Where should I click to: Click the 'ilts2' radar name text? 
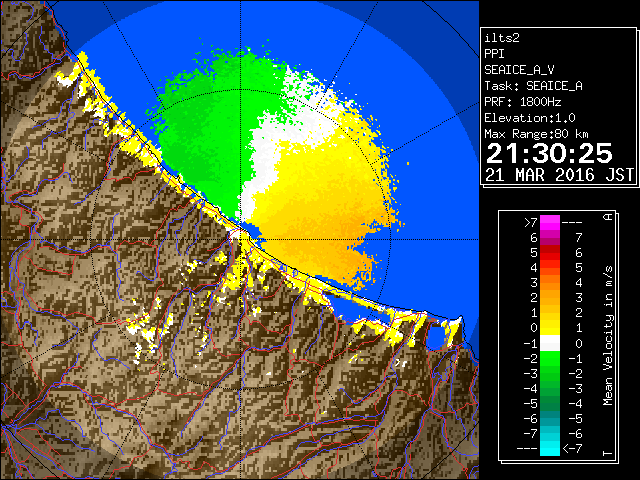coord(502,38)
